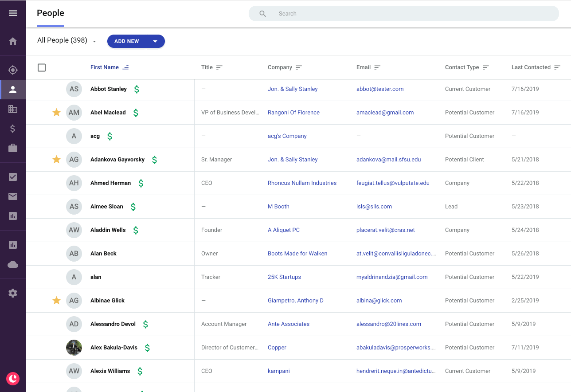
Task: Open Opportunities dollar icon in the sidebar
Action: point(13,129)
